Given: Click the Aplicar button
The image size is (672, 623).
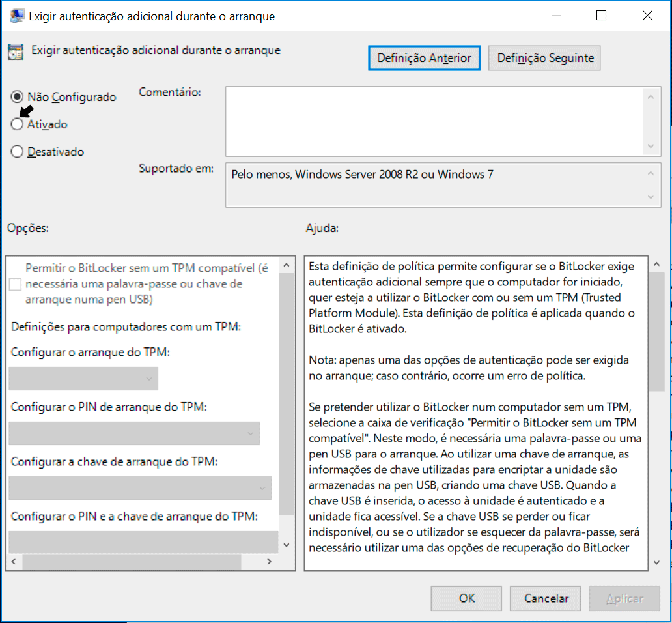Looking at the screenshot, I should click(624, 598).
